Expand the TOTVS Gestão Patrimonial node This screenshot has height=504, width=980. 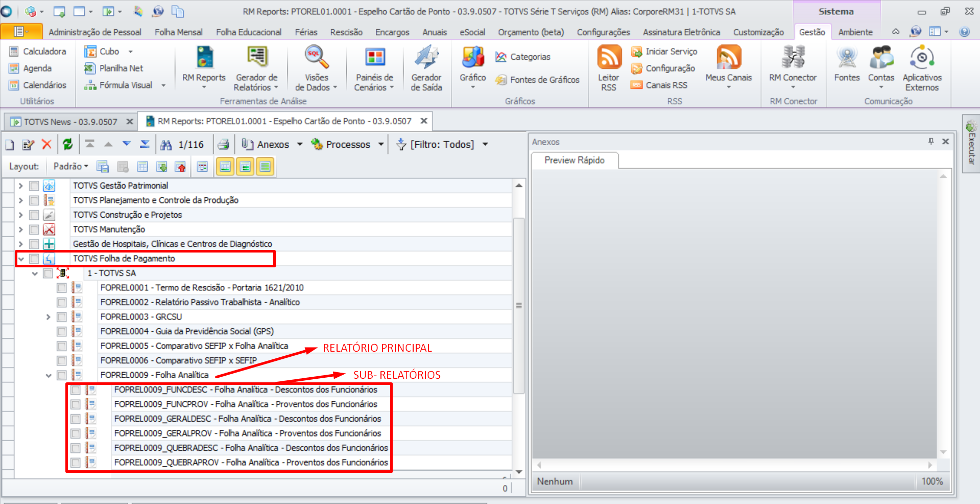pyautogui.click(x=21, y=186)
